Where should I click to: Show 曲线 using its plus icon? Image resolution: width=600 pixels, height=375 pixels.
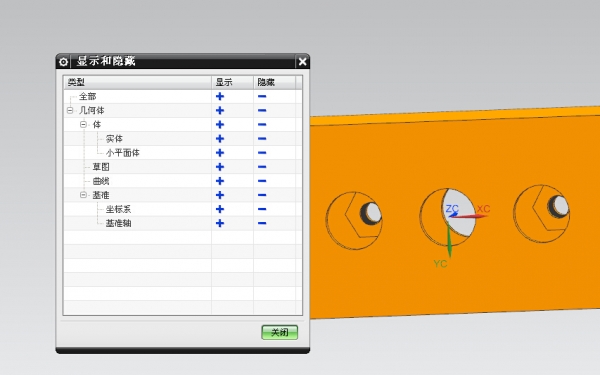click(x=220, y=181)
